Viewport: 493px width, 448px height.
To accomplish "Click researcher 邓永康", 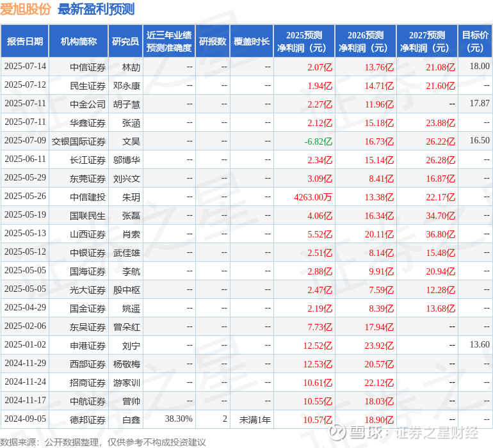I will point(127,86).
